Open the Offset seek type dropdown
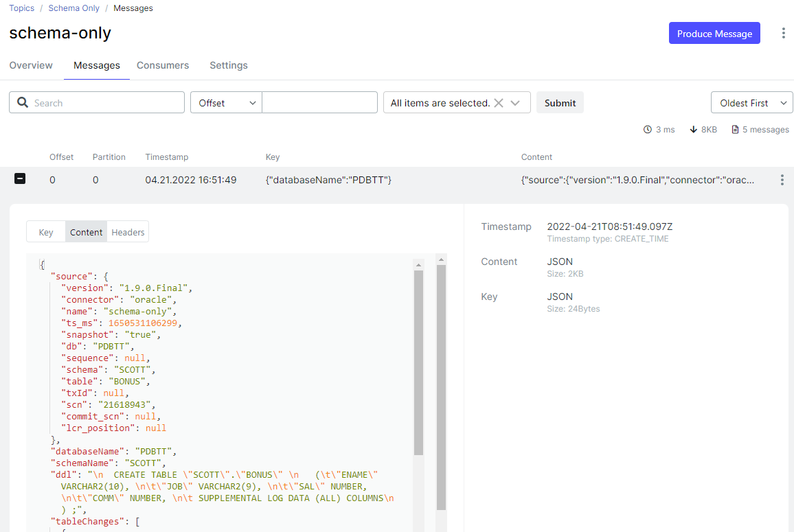794x532 pixels. [227, 102]
